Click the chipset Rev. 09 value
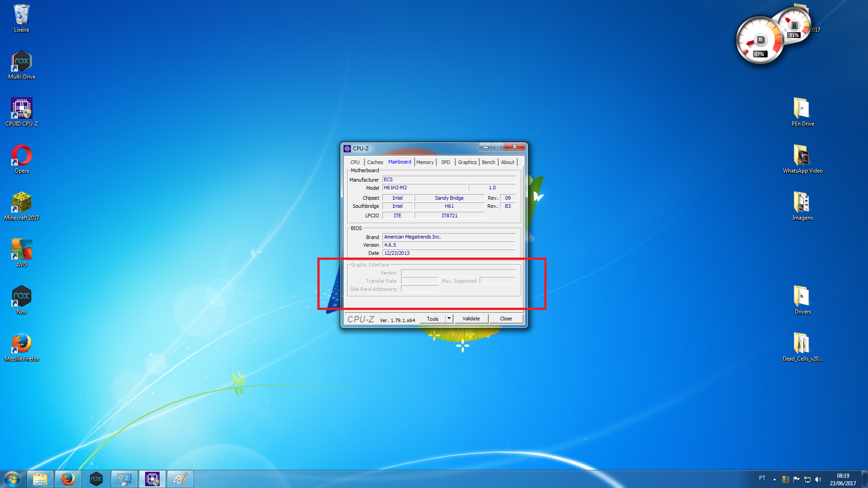This screenshot has width=868, height=488. (508, 198)
